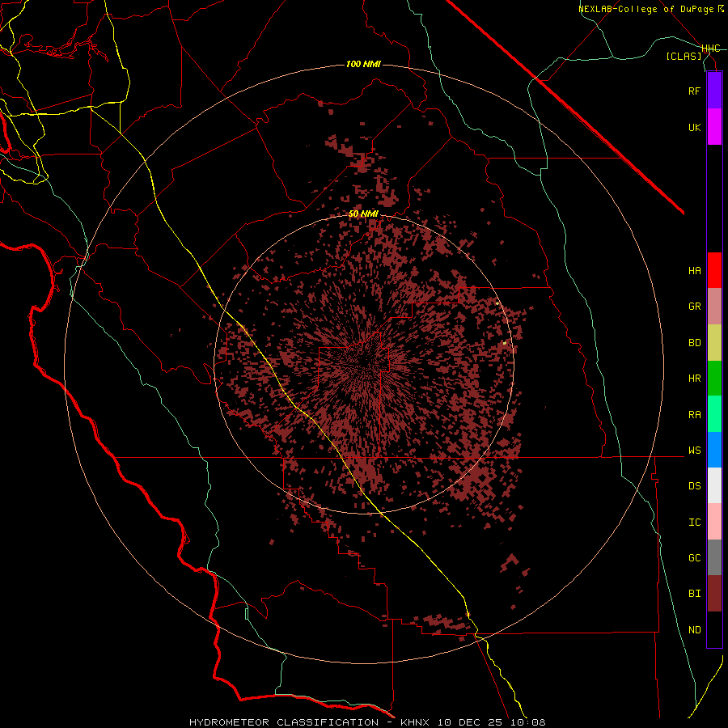Click the BI dark red legend swatch
Viewport: 728px width, 728px height.
click(x=714, y=594)
